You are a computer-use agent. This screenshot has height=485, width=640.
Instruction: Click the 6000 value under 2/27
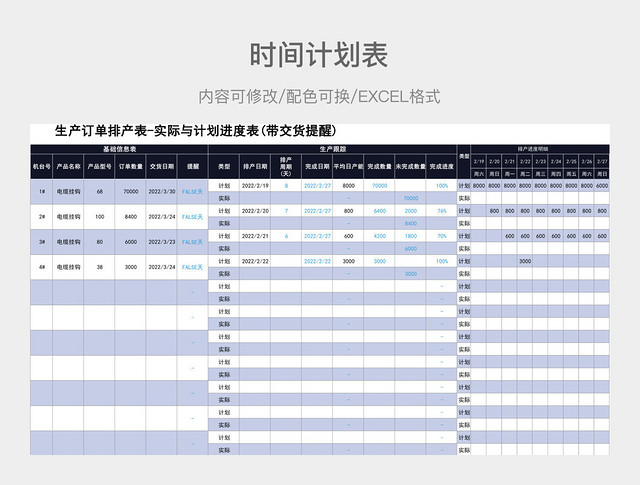tap(602, 186)
